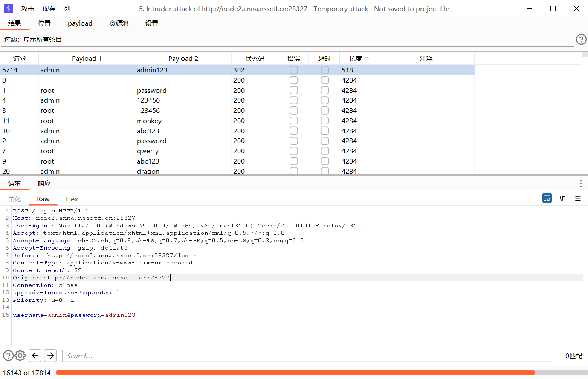Click the Origin header line
Image resolution: width=588 pixels, height=379 pixels.
pos(91,278)
